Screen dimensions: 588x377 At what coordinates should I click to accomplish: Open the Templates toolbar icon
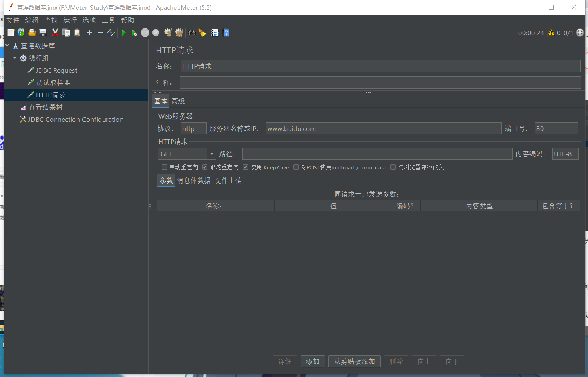point(21,33)
